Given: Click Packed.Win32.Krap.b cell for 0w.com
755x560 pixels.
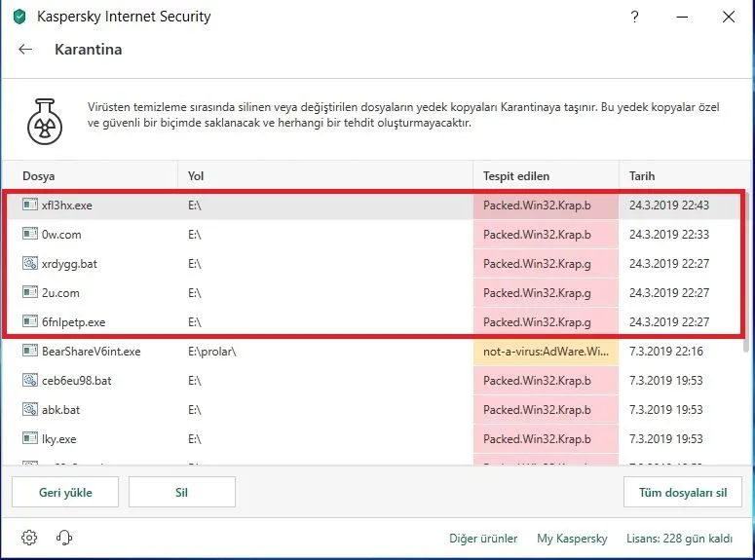Looking at the screenshot, I should click(546, 235).
